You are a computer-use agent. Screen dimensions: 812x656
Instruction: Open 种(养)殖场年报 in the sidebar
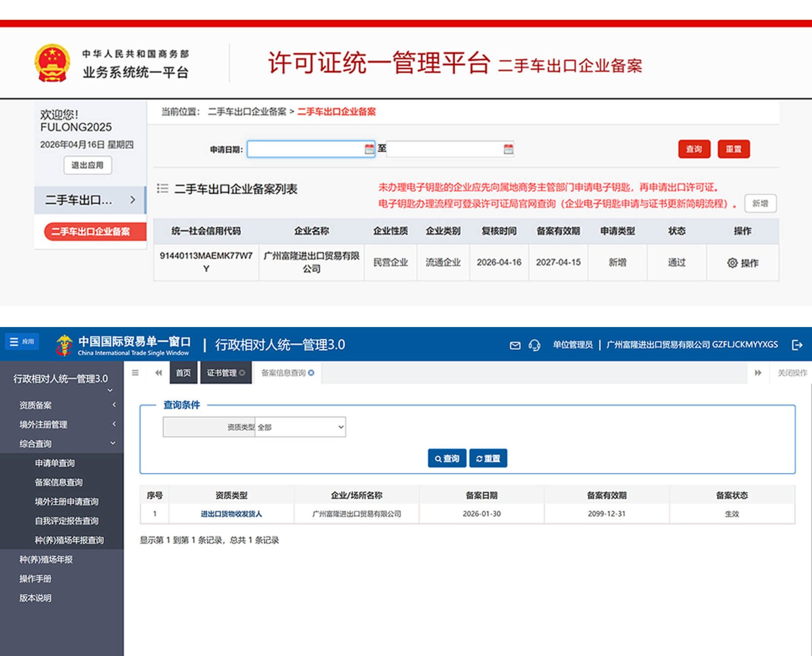[46, 559]
